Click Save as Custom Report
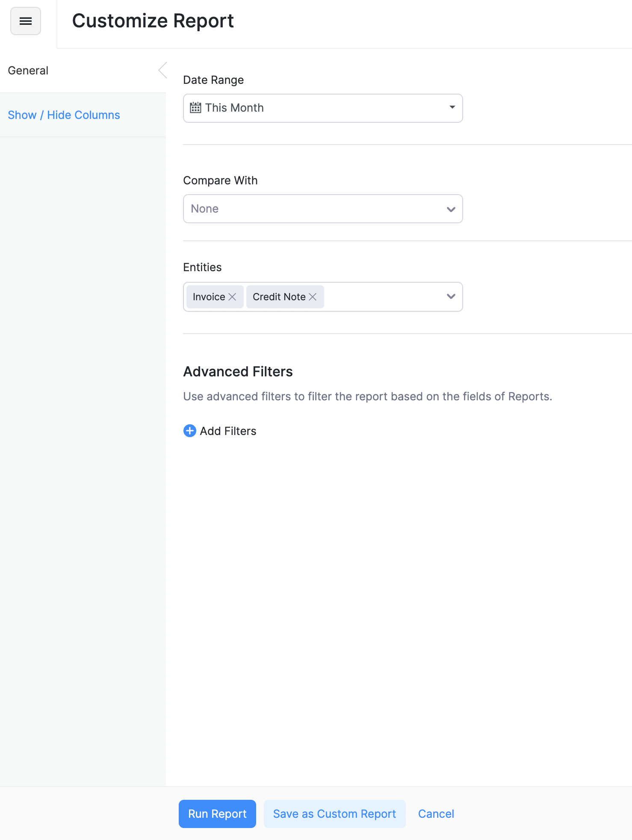The width and height of the screenshot is (632, 840). [334, 813]
